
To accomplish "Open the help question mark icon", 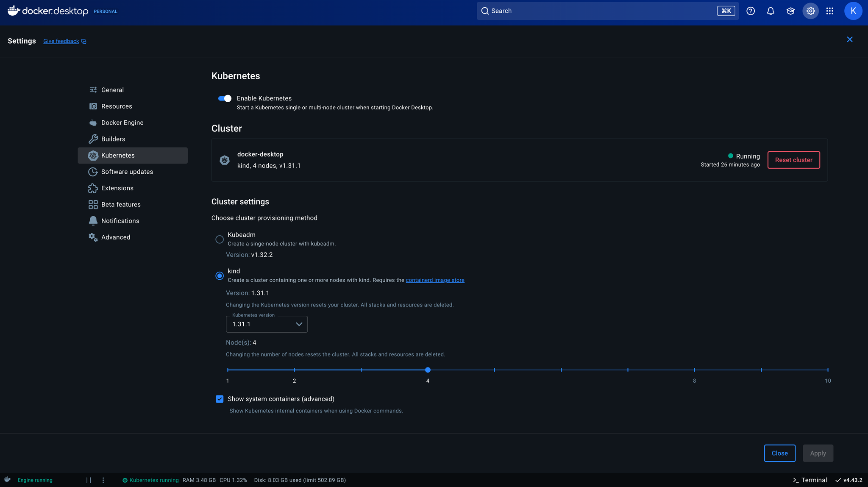I will click(751, 11).
